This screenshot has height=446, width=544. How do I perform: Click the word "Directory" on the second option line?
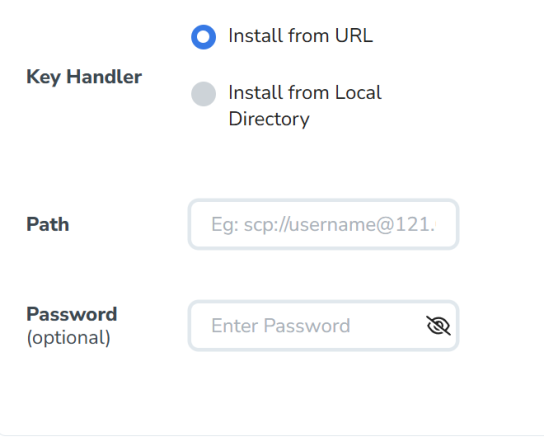point(269,120)
